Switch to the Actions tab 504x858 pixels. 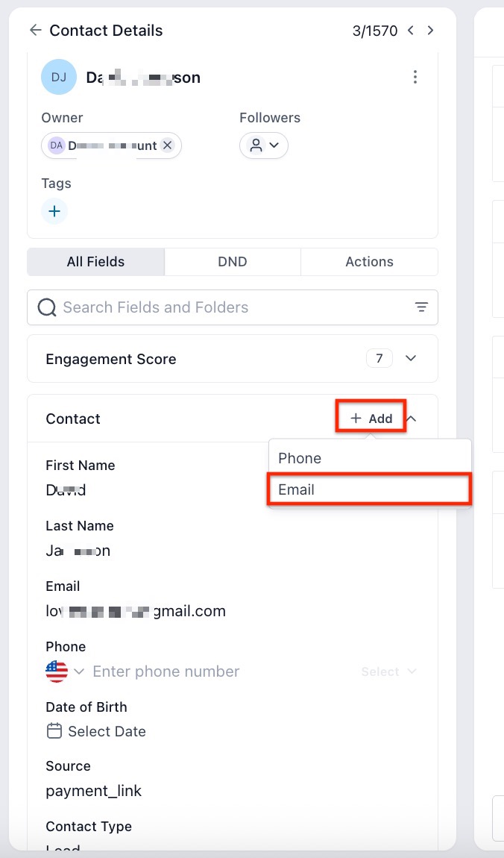point(369,262)
